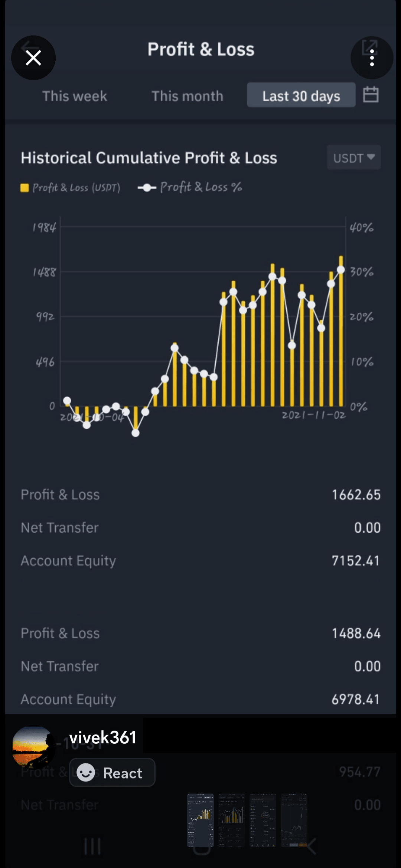Tap the recent apps navigation icon
The height and width of the screenshot is (868, 401).
92,846
